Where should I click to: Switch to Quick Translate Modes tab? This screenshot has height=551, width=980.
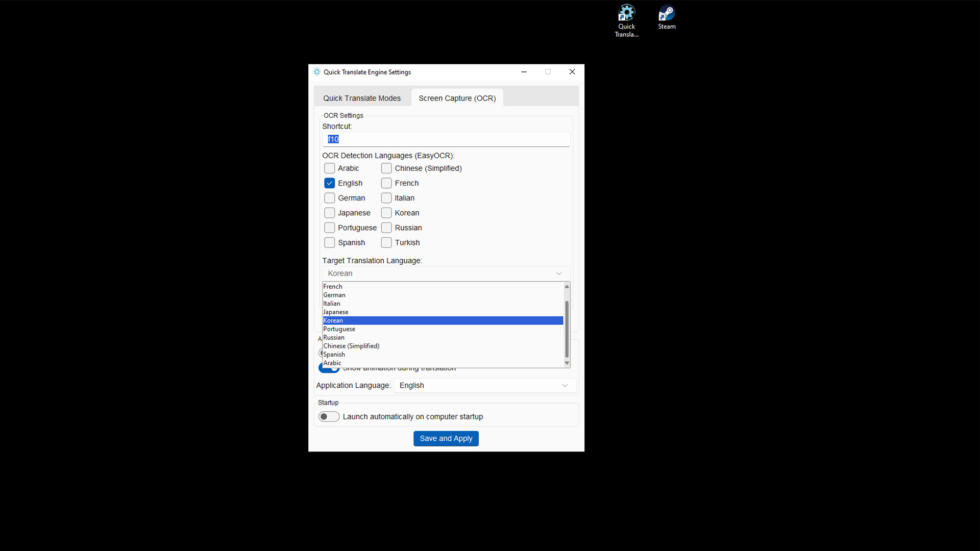tap(361, 98)
